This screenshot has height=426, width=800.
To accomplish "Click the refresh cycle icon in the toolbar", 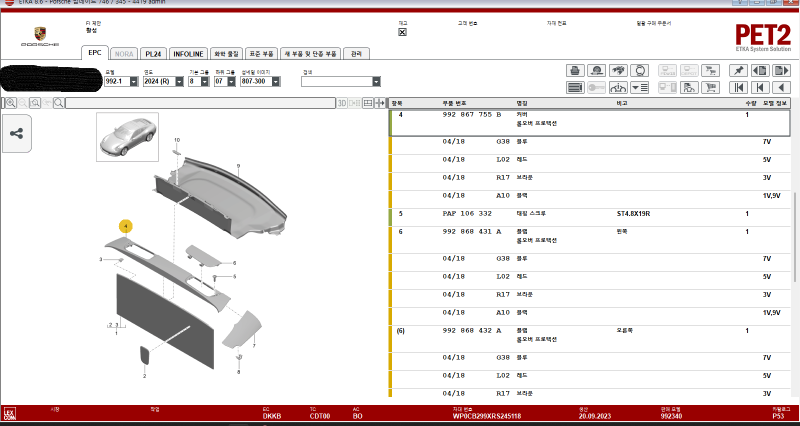I will [639, 70].
